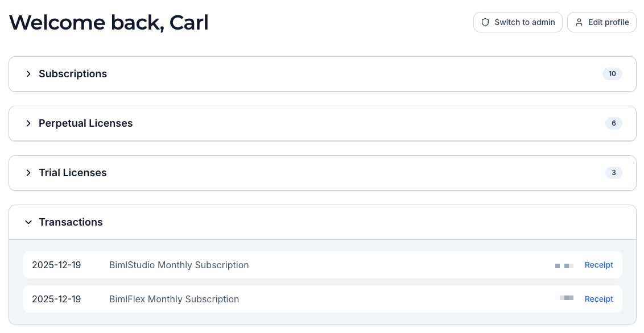Click the chevron icon next to Perpetual Licenses
Image resolution: width=644 pixels, height=333 pixels.
(x=28, y=123)
